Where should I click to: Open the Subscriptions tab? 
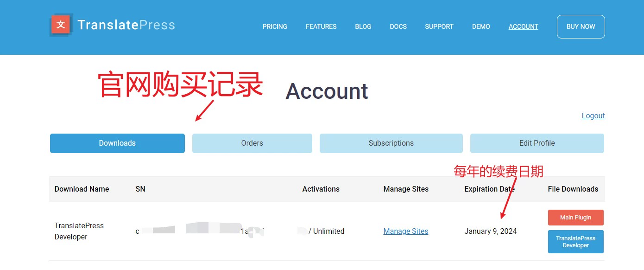click(x=391, y=143)
